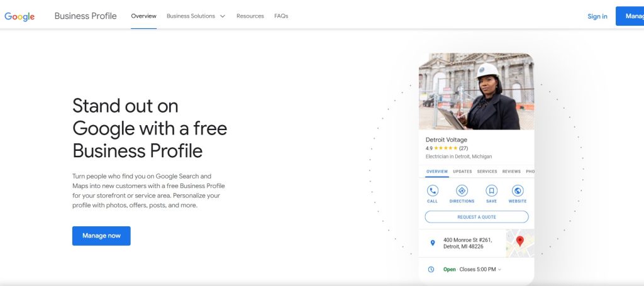
Task: Select the OVERVIEW tab in profile card
Action: [437, 172]
